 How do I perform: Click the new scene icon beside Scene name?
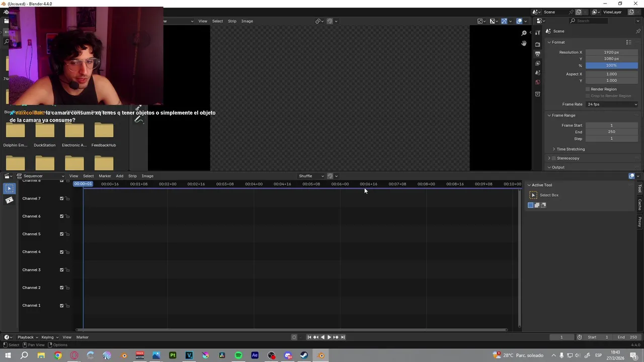(x=579, y=12)
